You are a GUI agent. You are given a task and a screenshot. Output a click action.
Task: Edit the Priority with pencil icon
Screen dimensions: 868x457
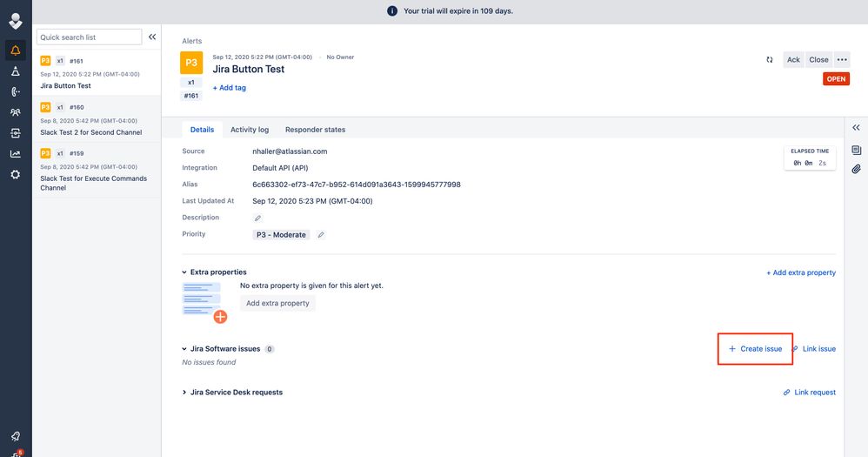pos(321,235)
